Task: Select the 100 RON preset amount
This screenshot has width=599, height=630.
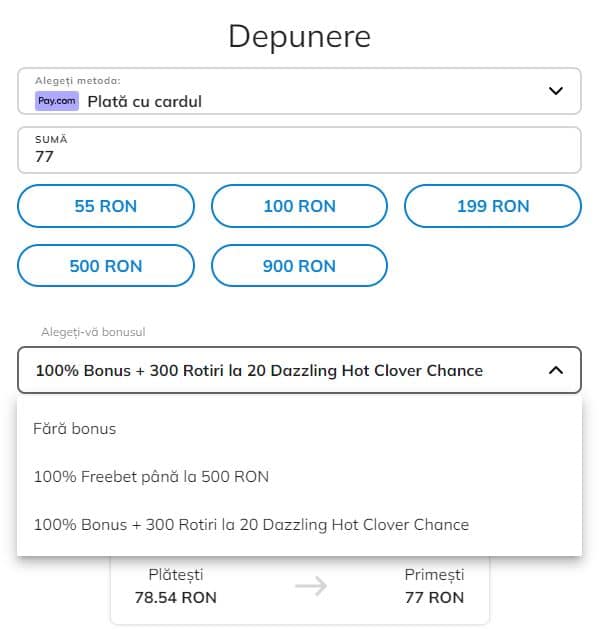Action: tap(299, 206)
